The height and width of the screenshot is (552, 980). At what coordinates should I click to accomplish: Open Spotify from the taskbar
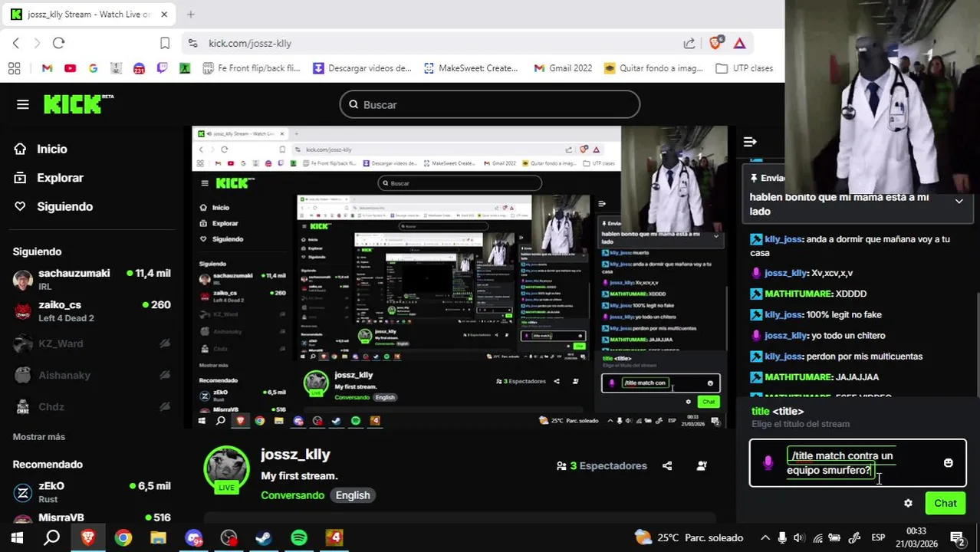click(299, 537)
